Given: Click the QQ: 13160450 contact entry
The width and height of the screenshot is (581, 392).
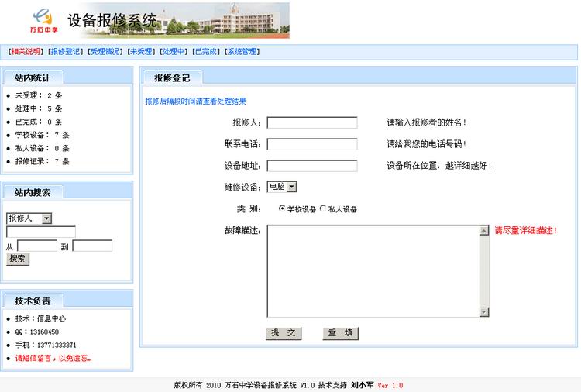Looking at the screenshot, I should tap(36, 332).
